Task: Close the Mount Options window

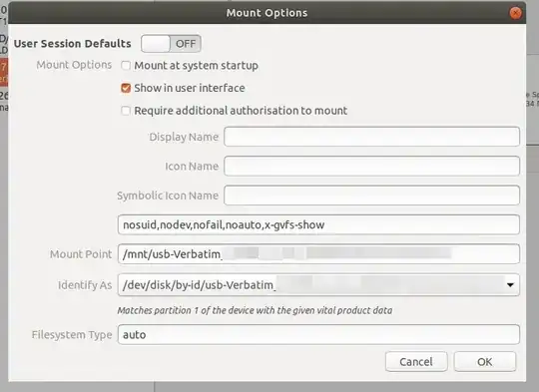Action: click(x=515, y=13)
